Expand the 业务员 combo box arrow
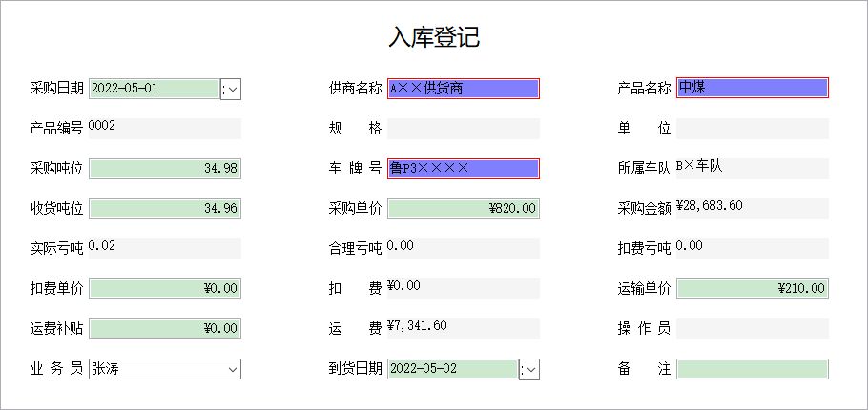Image resolution: width=868 pixels, height=410 pixels. tap(233, 369)
